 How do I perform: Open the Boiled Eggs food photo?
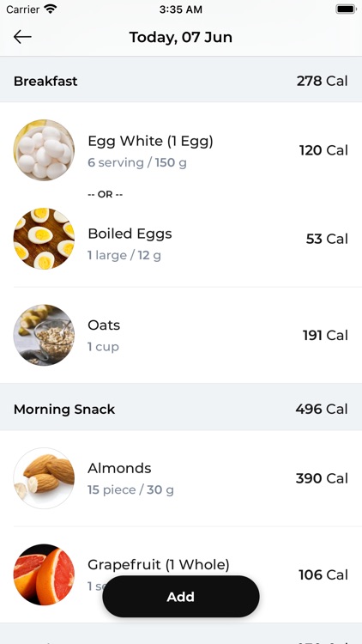point(44,239)
